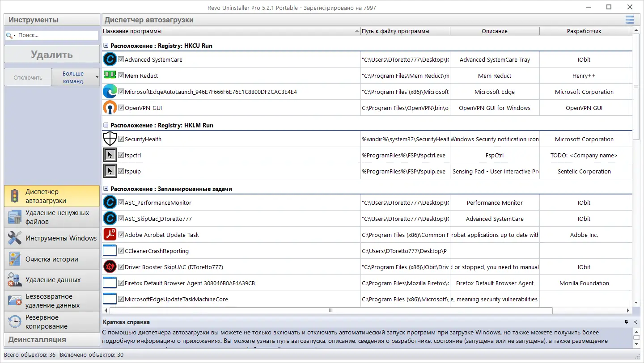Viewport: 644px width, 363px height.
Task: Pin the Краткая справка help panel
Action: coord(626,322)
